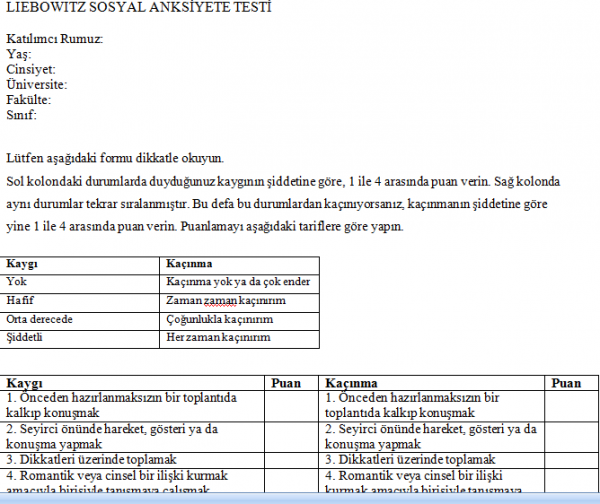Click the paragraph line starting 'Sol kolondaki durumlarda'

coord(283,181)
